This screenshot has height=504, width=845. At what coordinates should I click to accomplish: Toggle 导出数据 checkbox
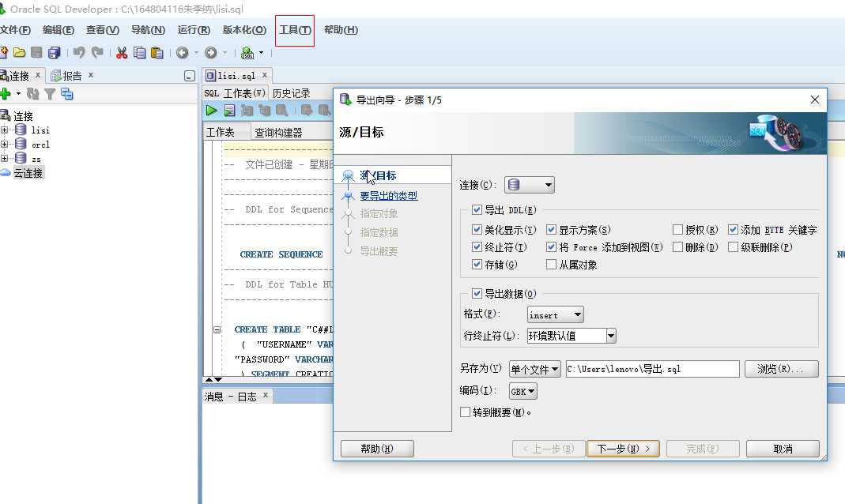point(477,293)
